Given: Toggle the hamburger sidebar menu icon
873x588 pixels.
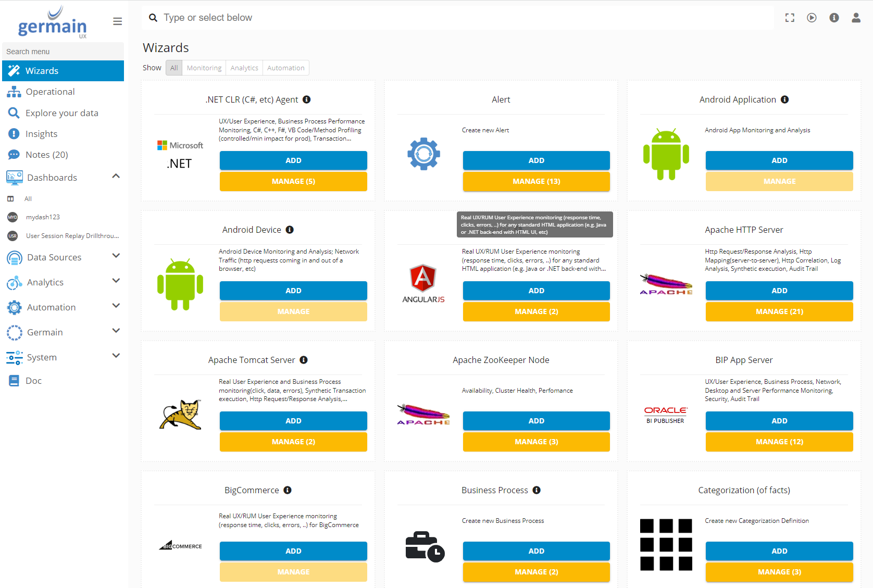Looking at the screenshot, I should tap(117, 21).
